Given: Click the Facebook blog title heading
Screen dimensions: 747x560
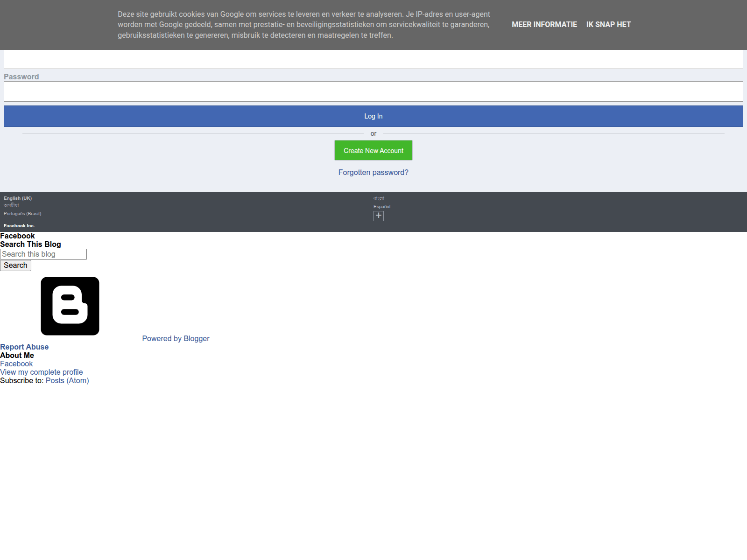Looking at the screenshot, I should coord(17,236).
